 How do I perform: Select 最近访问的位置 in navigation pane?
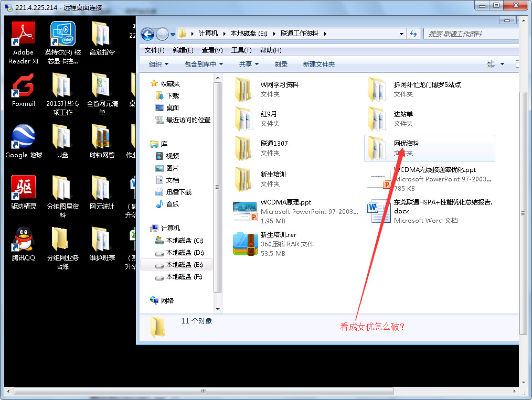coord(183,120)
